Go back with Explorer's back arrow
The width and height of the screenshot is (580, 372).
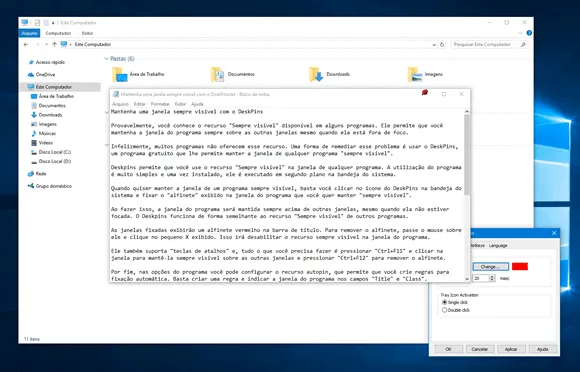[26, 44]
